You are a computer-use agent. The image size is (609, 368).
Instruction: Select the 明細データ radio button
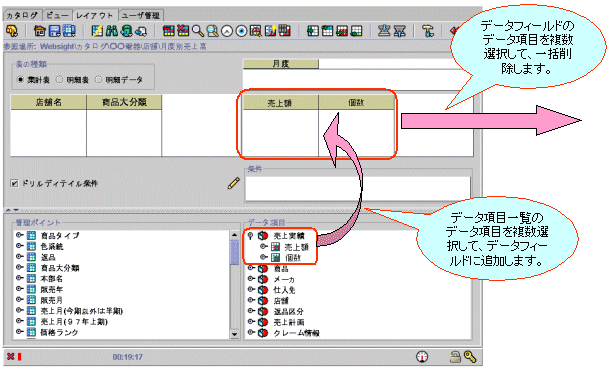coord(98,79)
